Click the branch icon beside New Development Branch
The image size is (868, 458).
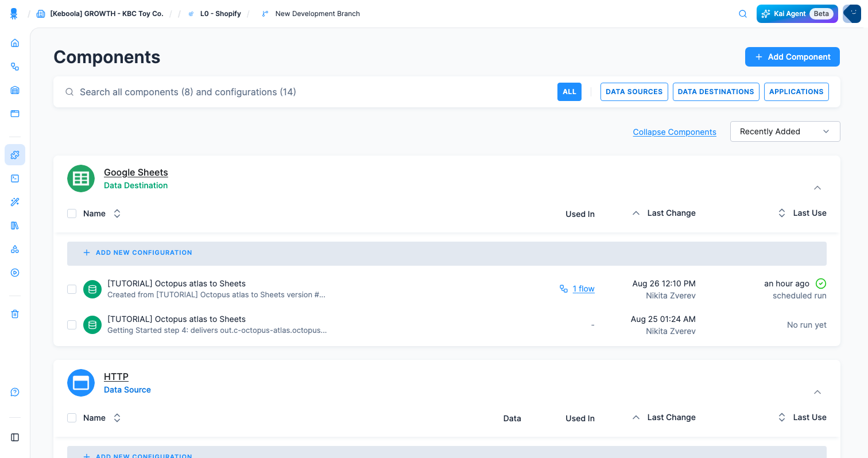265,14
